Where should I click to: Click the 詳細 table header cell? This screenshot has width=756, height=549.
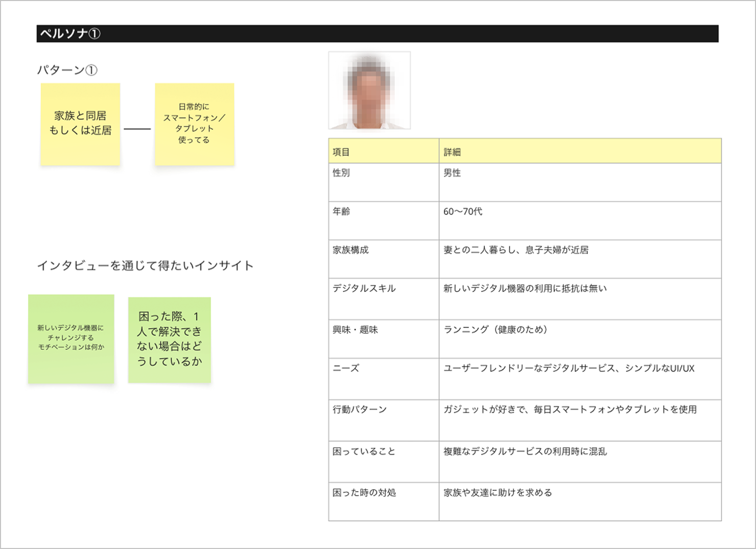[580, 151]
